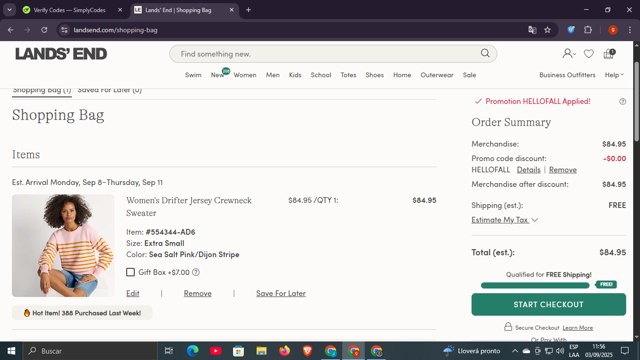Open the Men menu
This screenshot has width=640, height=360.
[273, 75]
